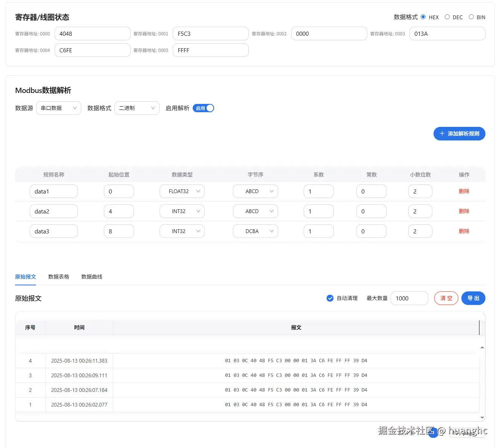This screenshot has width=499, height=448.
Task: Open data1 row ABCD byte order dropdown
Action: [x=256, y=191]
